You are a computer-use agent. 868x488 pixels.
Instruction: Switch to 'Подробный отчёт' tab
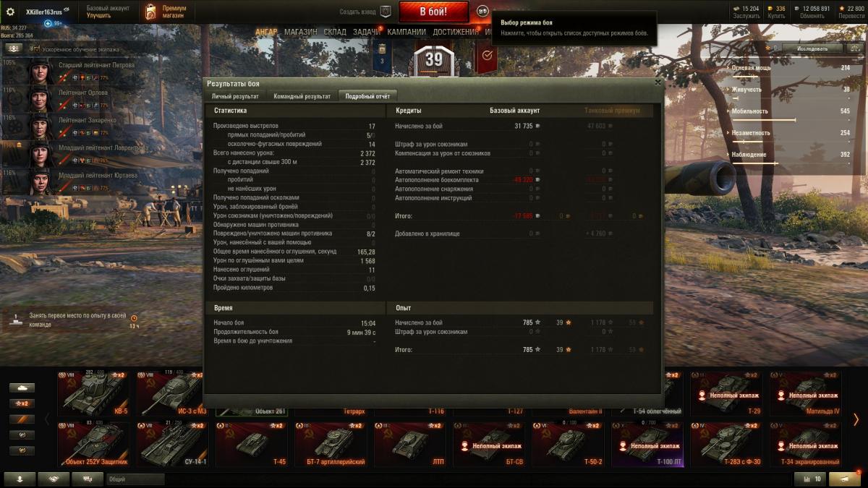tap(367, 95)
